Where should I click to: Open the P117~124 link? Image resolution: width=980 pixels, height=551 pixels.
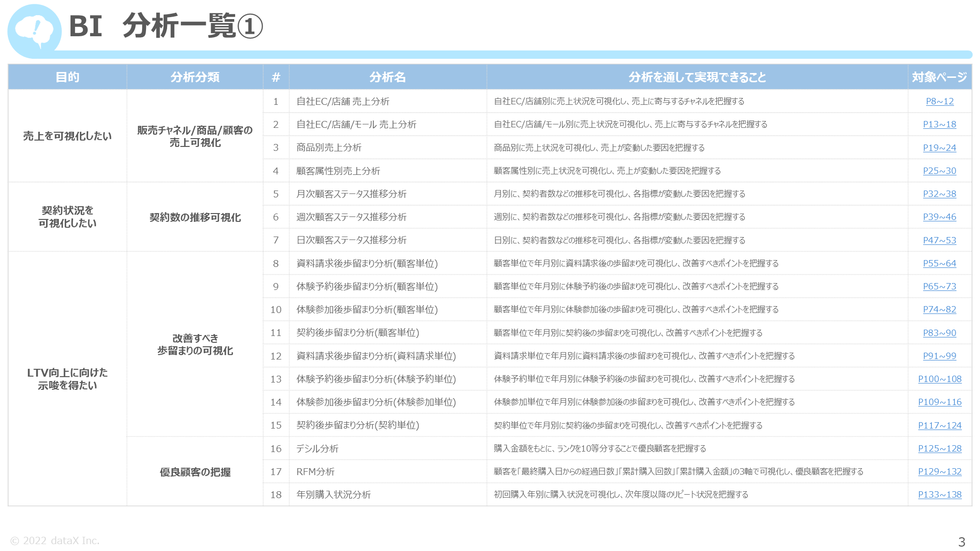click(939, 426)
